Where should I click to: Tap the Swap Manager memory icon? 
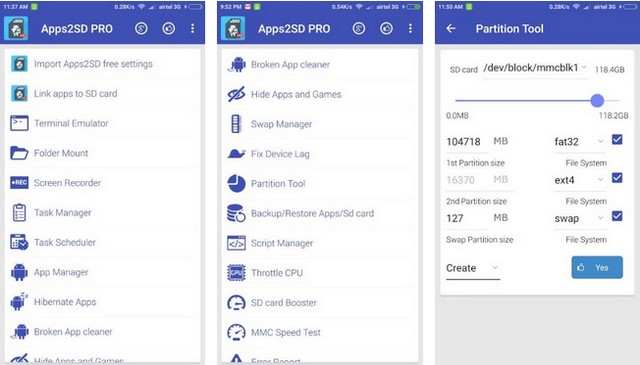[236, 124]
